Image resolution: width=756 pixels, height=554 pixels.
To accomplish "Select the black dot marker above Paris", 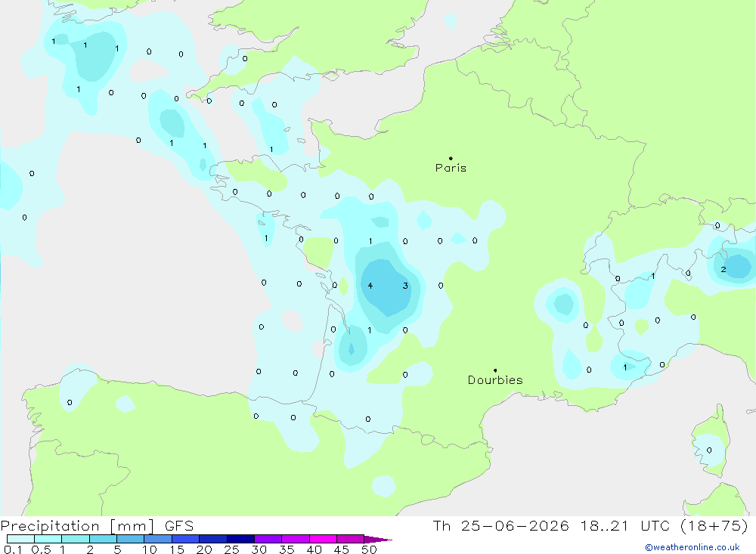I will point(451,158).
